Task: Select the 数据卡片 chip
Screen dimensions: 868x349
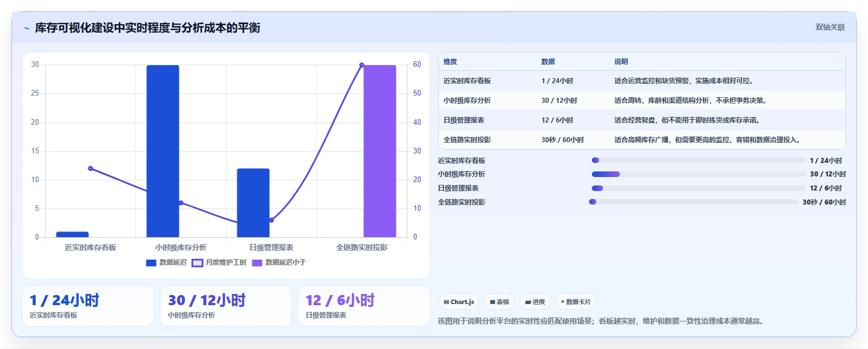Action: tap(575, 302)
